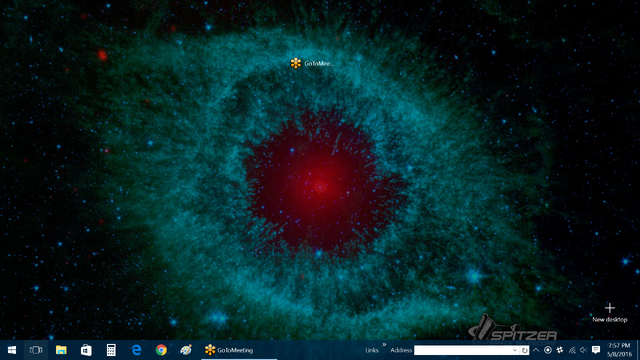
Task: Click the Show desktop strip
Action: 638,350
